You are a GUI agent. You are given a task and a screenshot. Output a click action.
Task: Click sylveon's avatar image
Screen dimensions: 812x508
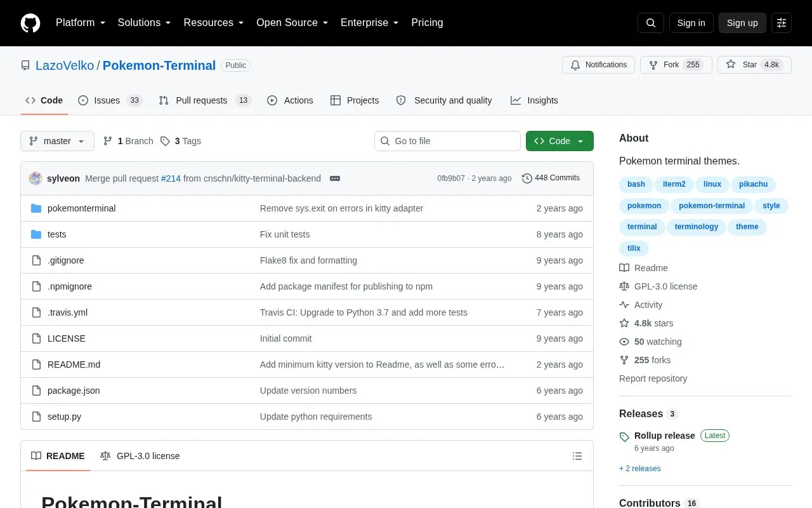click(x=36, y=178)
